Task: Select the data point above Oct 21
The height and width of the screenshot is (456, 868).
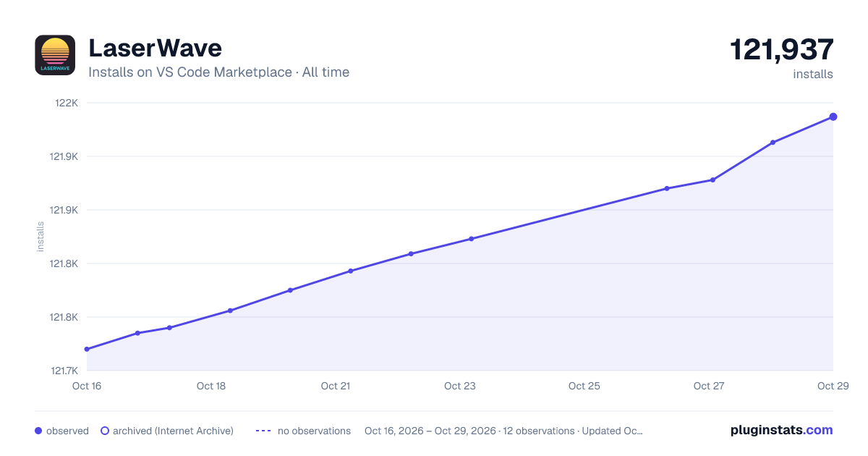Action: (x=350, y=271)
